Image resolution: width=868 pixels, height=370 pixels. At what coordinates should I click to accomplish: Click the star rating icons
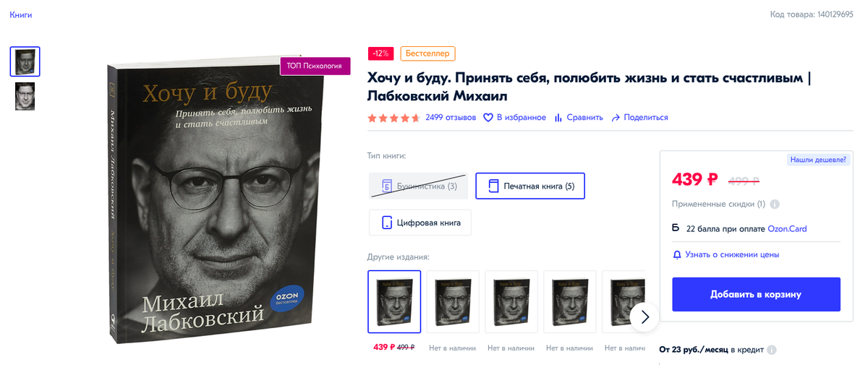[x=393, y=118]
